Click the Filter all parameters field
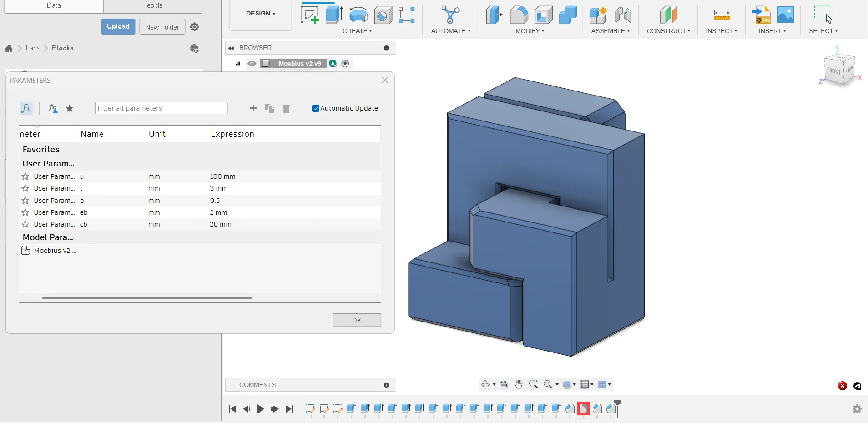 (161, 108)
